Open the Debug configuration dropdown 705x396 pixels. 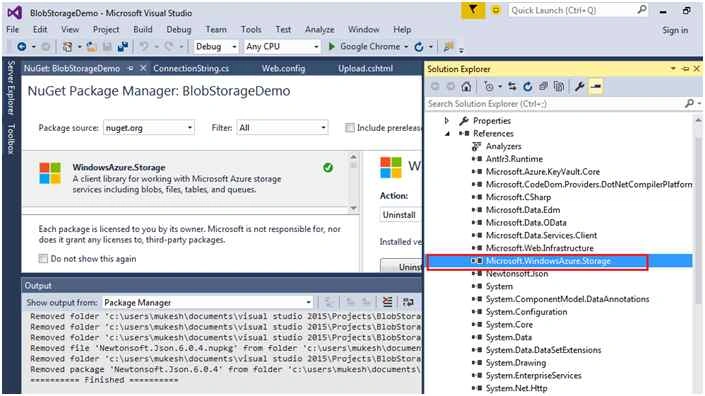coord(215,46)
